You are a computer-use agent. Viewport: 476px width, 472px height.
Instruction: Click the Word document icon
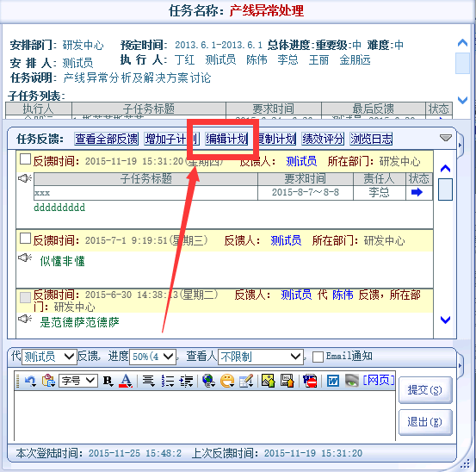point(333,381)
